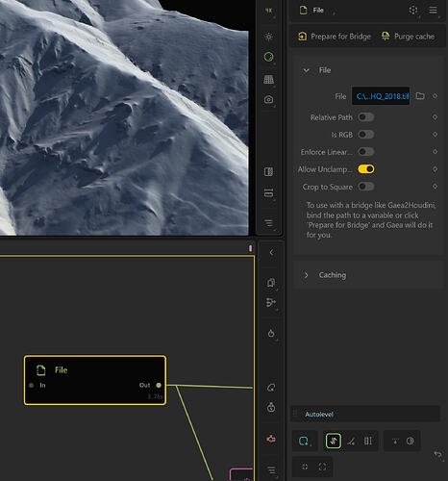
Task: Click the browse folder icon next to file path
Action: point(420,96)
